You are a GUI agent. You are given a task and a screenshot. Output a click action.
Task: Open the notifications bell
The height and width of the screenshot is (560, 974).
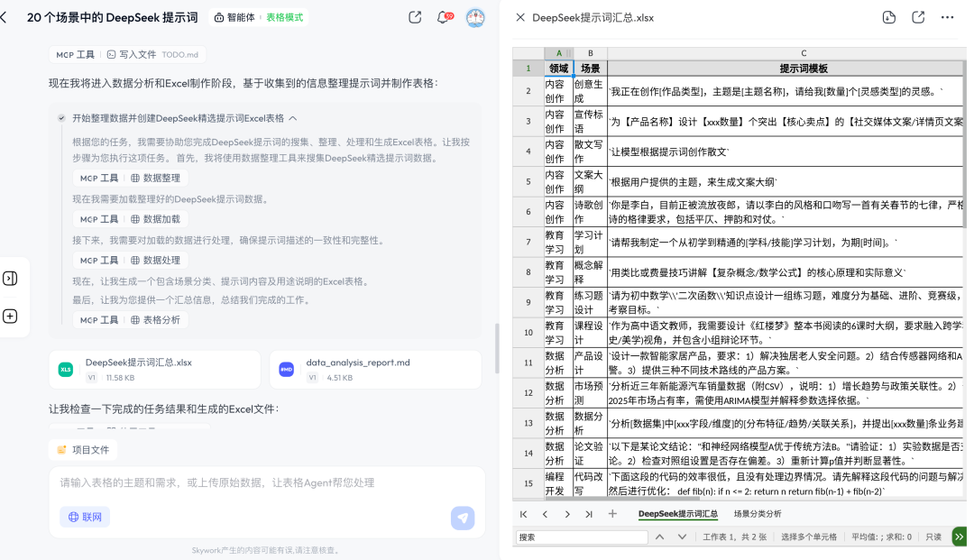pyautogui.click(x=443, y=17)
